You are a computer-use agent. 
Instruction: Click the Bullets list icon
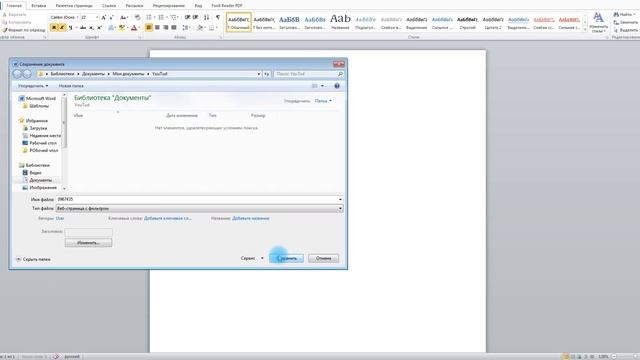(x=150, y=17)
